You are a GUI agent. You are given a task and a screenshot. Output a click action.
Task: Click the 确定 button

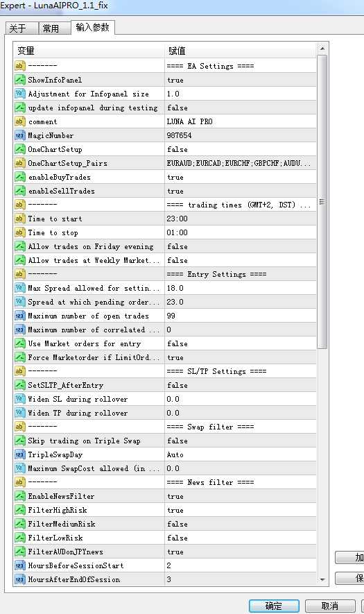[x=274, y=606]
